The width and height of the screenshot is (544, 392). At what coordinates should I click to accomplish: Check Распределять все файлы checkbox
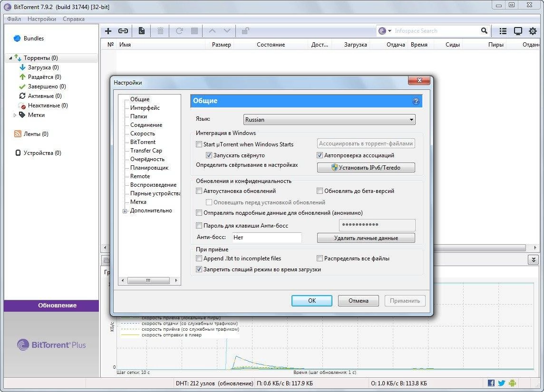pos(320,258)
